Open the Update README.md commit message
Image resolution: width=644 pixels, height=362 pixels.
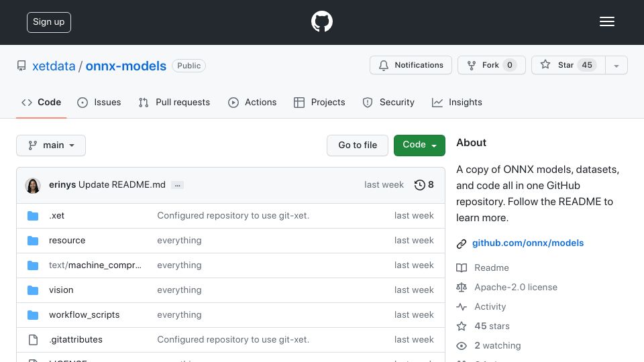pos(122,185)
